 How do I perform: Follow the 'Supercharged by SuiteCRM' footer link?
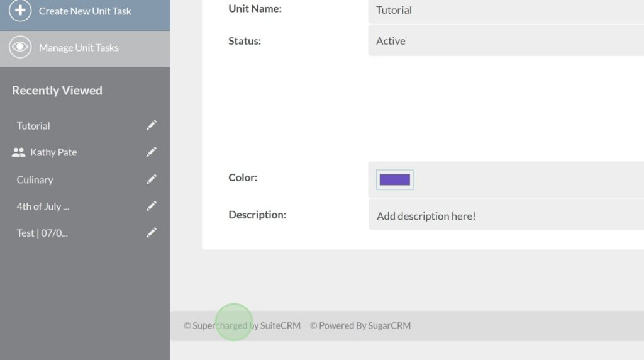click(x=242, y=325)
